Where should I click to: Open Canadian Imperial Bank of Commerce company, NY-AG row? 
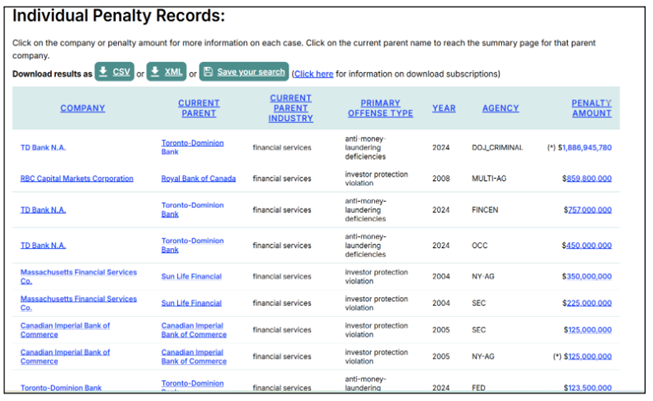(x=65, y=356)
